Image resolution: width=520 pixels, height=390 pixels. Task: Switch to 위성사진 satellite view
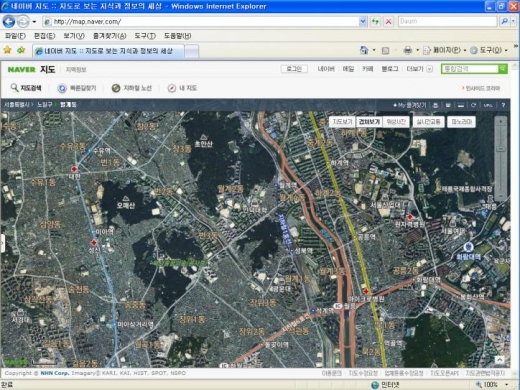(396, 122)
